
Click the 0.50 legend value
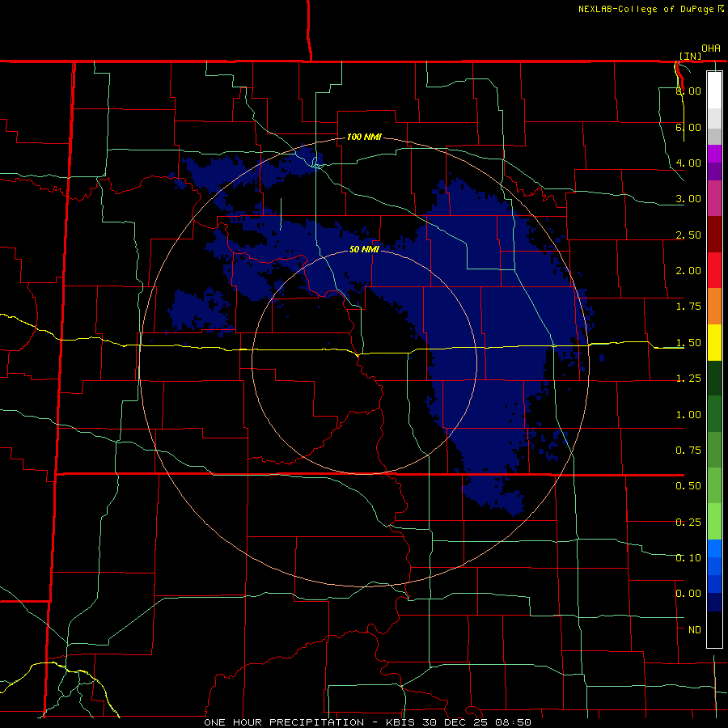pos(688,486)
